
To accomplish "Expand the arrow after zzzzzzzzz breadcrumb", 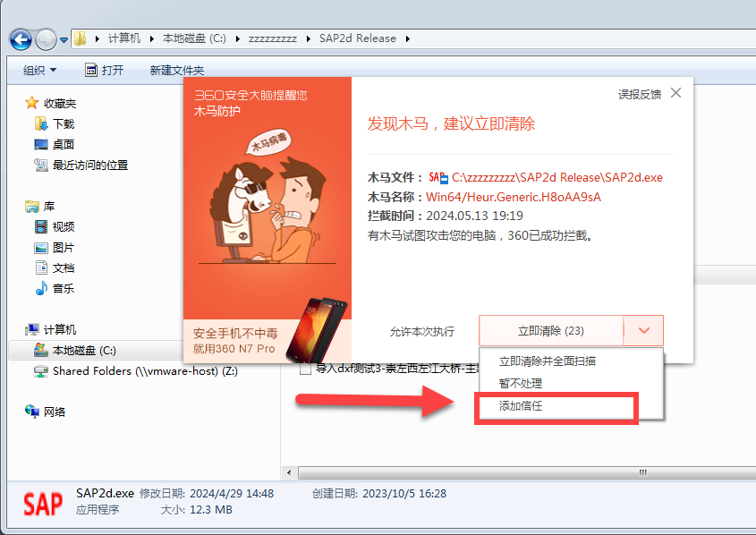I will [x=308, y=39].
